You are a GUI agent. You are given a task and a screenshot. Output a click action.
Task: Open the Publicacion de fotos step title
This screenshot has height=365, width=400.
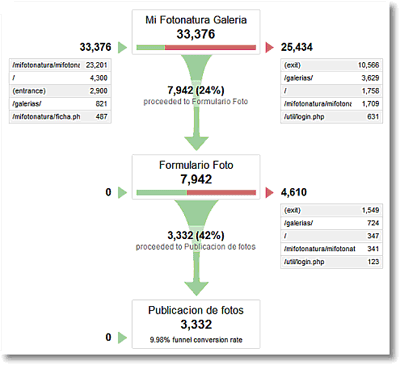[x=196, y=310]
